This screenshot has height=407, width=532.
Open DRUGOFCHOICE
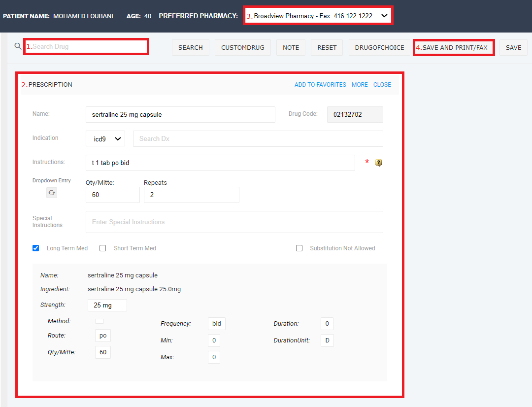379,48
